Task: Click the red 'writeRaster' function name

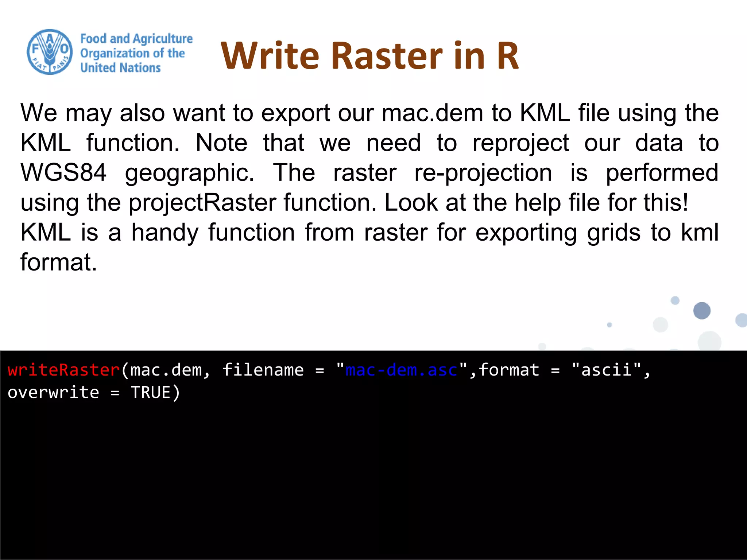Action: click(64, 370)
